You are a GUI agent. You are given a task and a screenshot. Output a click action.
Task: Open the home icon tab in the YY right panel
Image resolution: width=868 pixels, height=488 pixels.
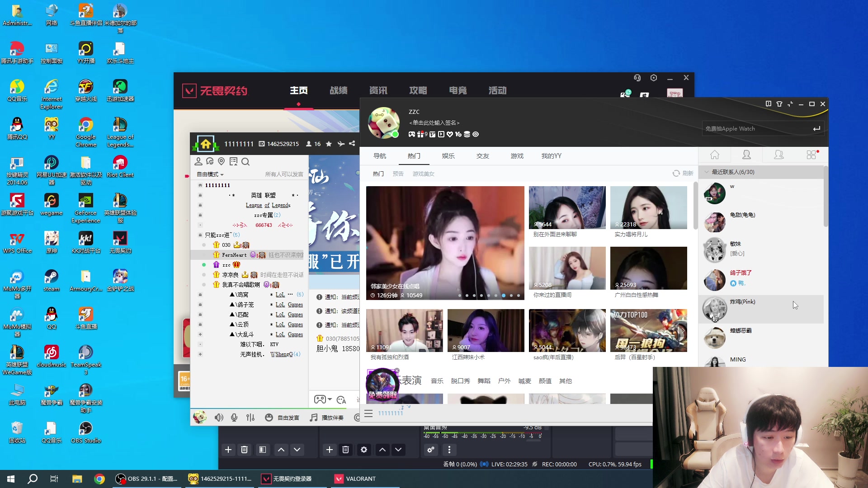click(x=715, y=155)
